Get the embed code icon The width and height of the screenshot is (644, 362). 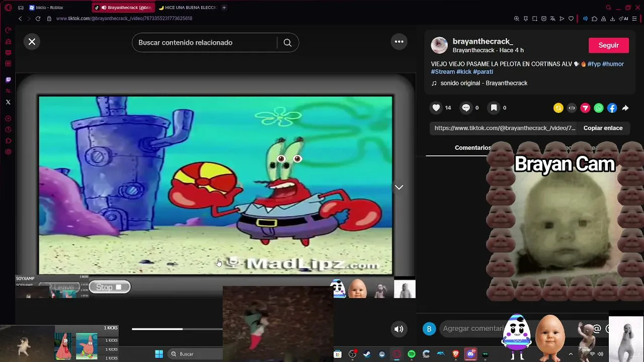point(572,108)
